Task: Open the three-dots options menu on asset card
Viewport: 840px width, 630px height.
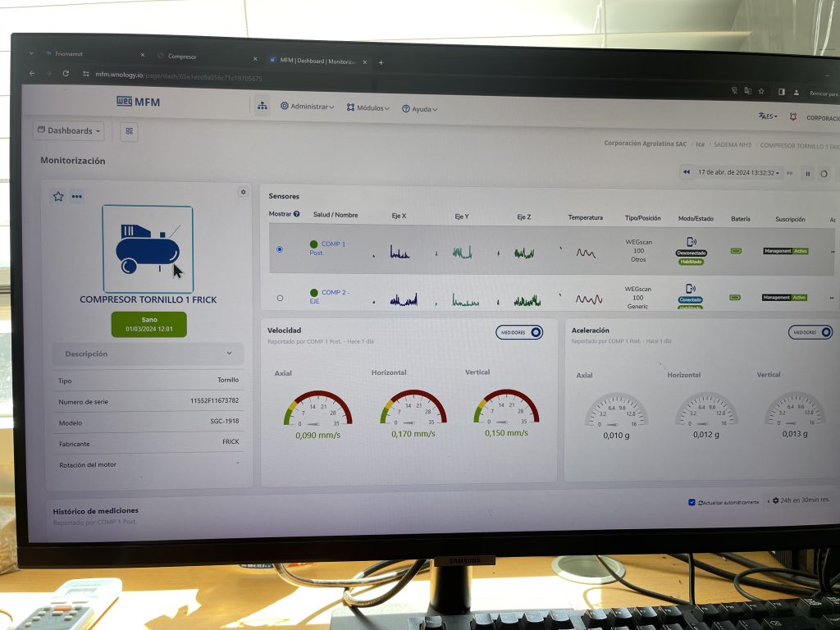Action: 77,196
